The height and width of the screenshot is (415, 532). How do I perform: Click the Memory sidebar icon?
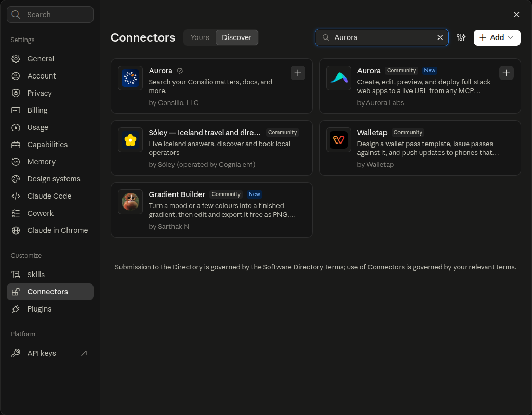[16, 162]
